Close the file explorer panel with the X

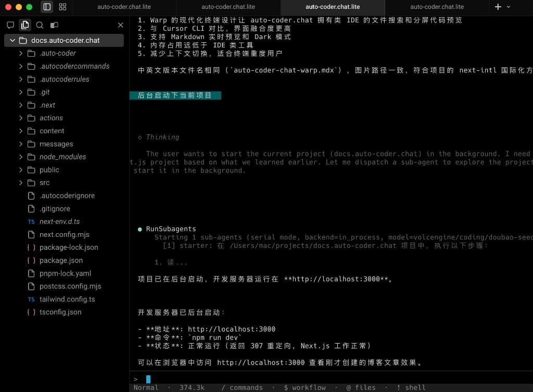tap(120, 24)
